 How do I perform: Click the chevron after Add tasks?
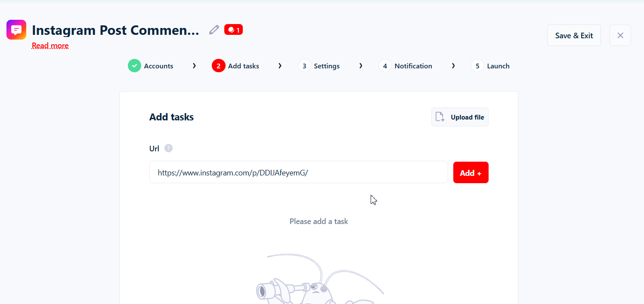click(280, 65)
